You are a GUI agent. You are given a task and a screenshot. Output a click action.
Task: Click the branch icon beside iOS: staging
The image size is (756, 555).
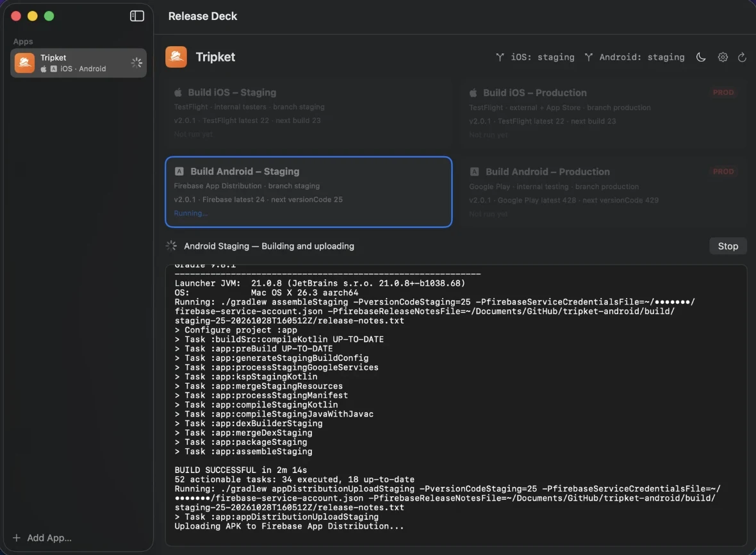(500, 57)
